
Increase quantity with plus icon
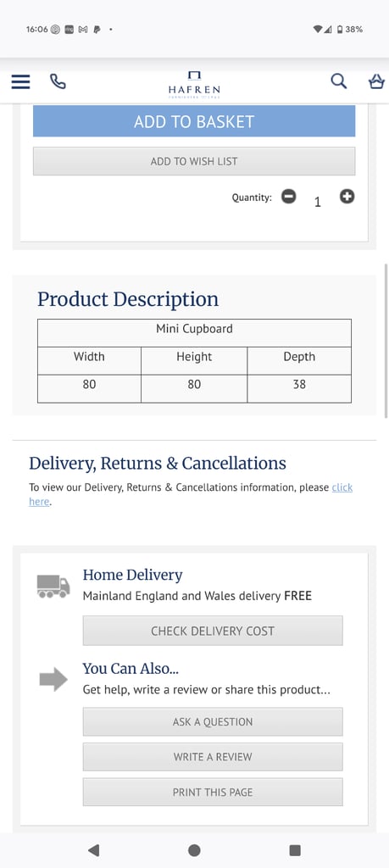tap(347, 196)
